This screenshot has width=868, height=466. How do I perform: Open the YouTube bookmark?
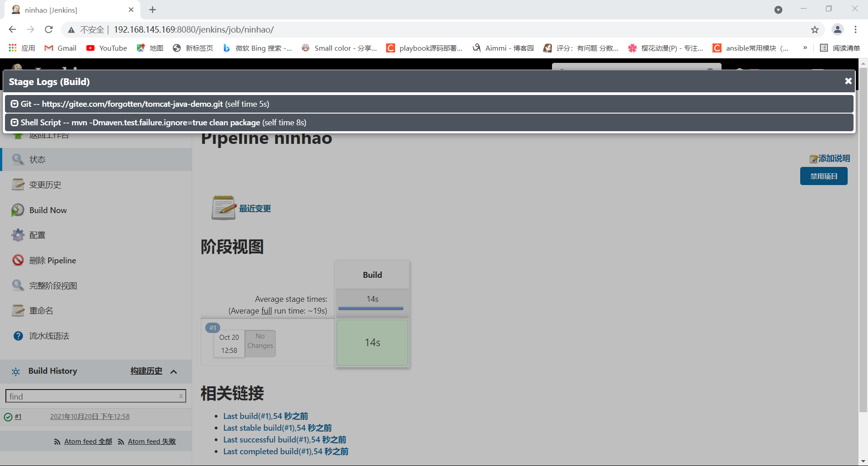(x=107, y=48)
